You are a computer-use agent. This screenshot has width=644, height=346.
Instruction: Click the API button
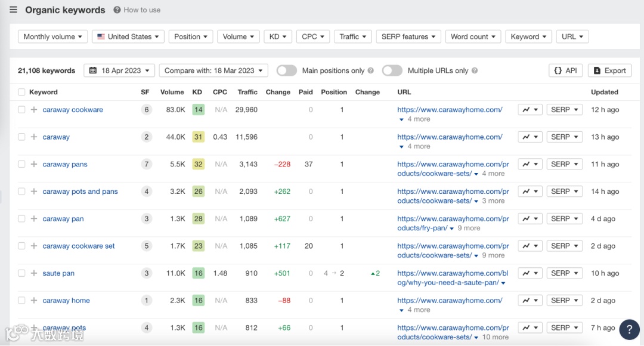(x=565, y=70)
